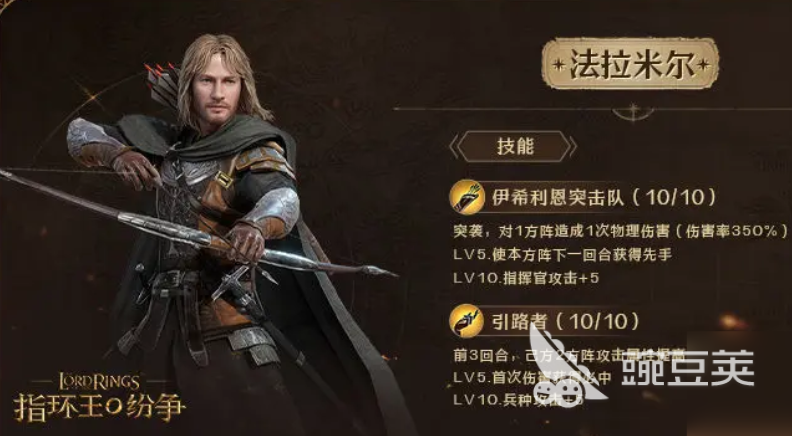792x436 pixels.
Task: Click the 伊希利恩突击队 quiver skill icon
Action: click(x=467, y=198)
